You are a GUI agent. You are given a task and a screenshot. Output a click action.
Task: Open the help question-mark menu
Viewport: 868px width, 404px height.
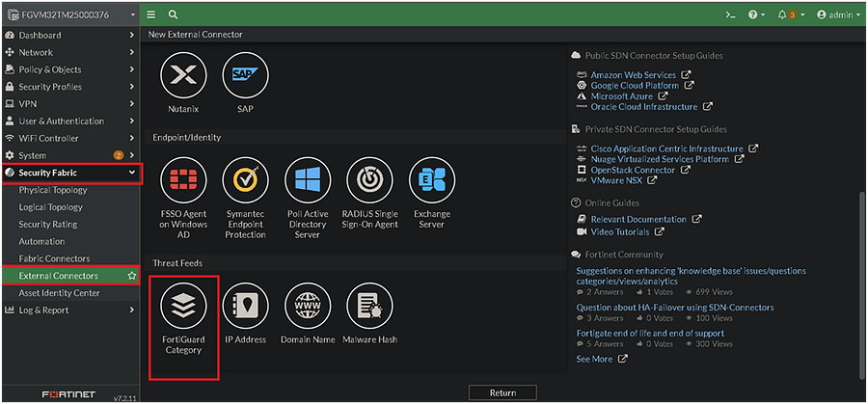click(756, 14)
